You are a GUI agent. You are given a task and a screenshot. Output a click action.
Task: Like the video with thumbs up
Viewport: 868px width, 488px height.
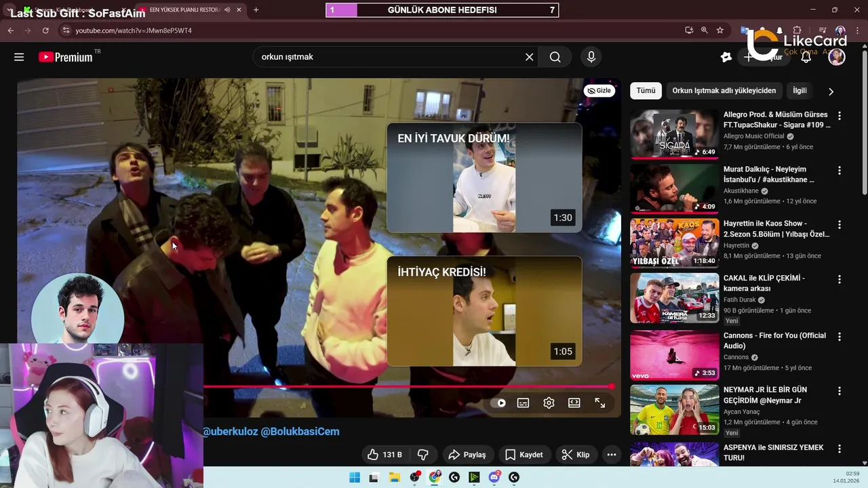tap(384, 455)
